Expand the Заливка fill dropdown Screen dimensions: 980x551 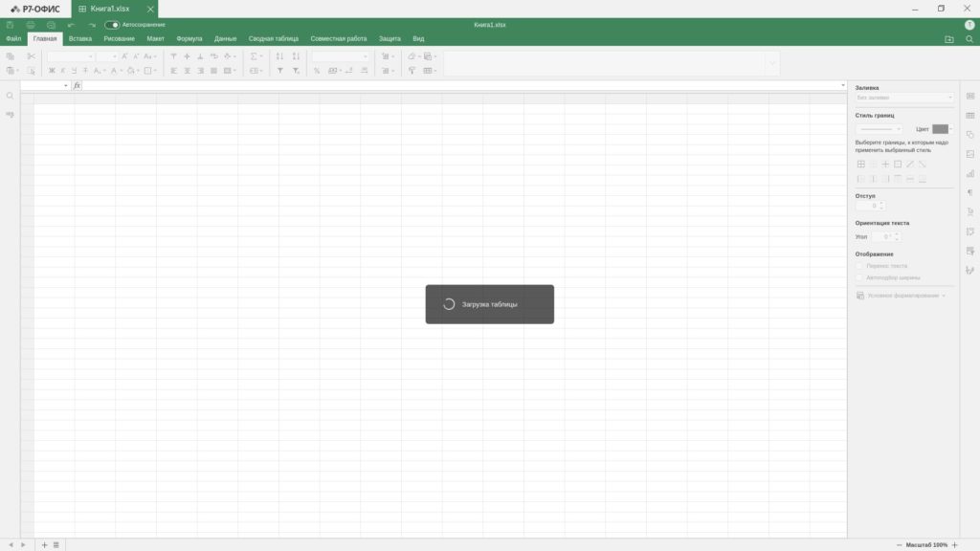[904, 98]
